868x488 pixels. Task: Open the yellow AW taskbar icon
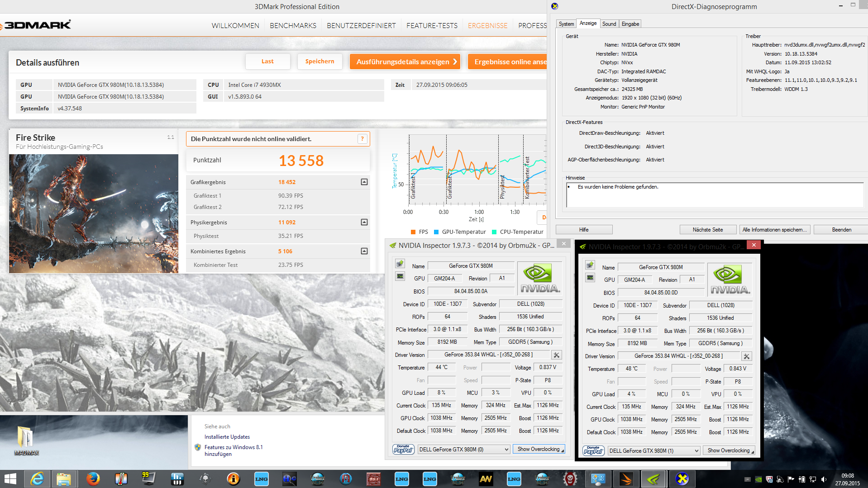(x=486, y=479)
